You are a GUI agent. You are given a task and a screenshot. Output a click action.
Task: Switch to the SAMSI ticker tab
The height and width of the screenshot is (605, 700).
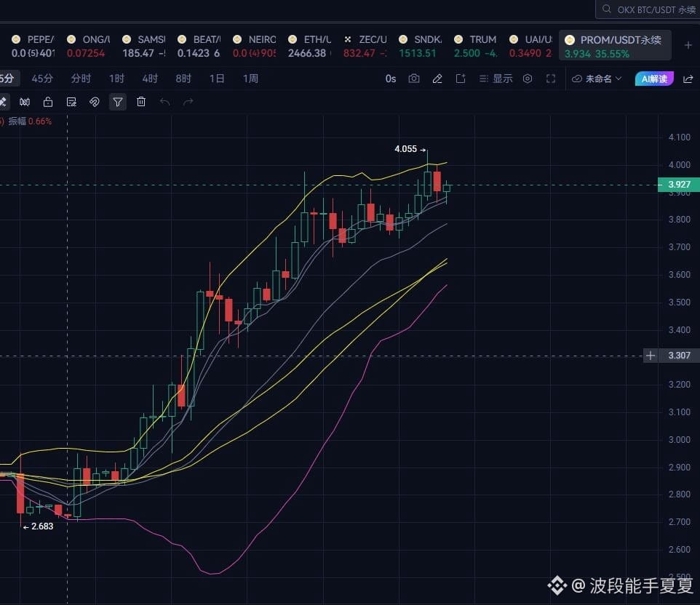[144, 46]
